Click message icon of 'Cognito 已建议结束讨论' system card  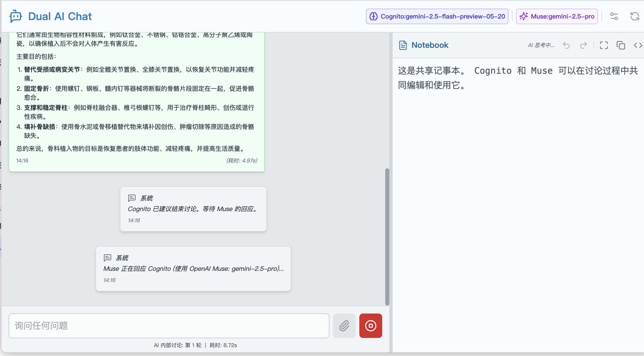(x=132, y=198)
